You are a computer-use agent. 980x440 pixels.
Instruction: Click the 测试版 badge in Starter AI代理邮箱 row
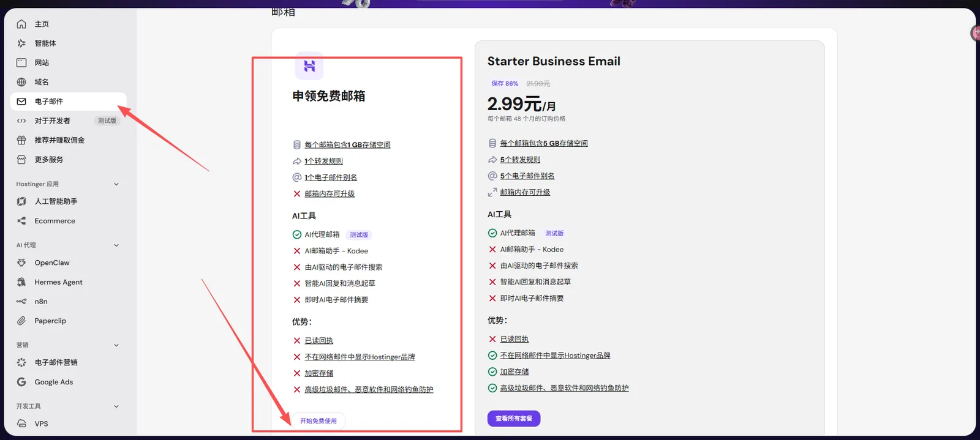pyautogui.click(x=554, y=233)
